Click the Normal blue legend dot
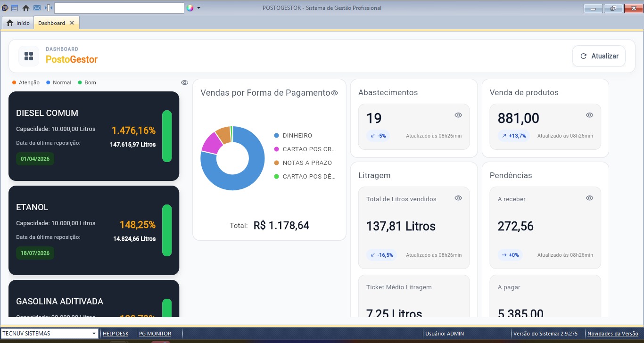The height and width of the screenshot is (343, 644). [48, 82]
